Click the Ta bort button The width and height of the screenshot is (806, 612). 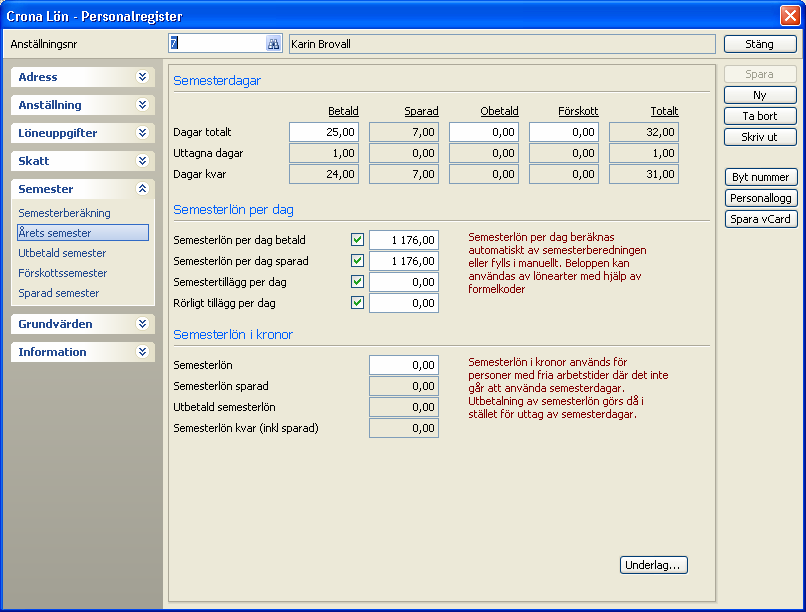(x=760, y=116)
